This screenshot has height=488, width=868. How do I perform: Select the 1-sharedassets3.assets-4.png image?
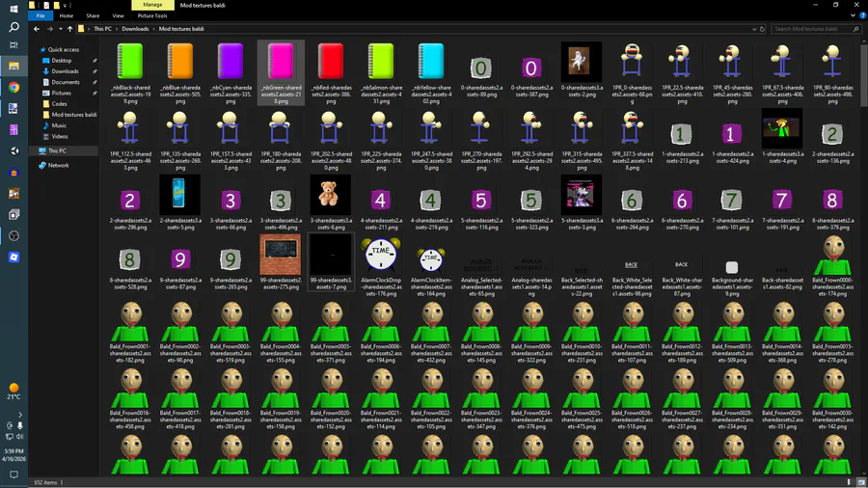coord(781,137)
